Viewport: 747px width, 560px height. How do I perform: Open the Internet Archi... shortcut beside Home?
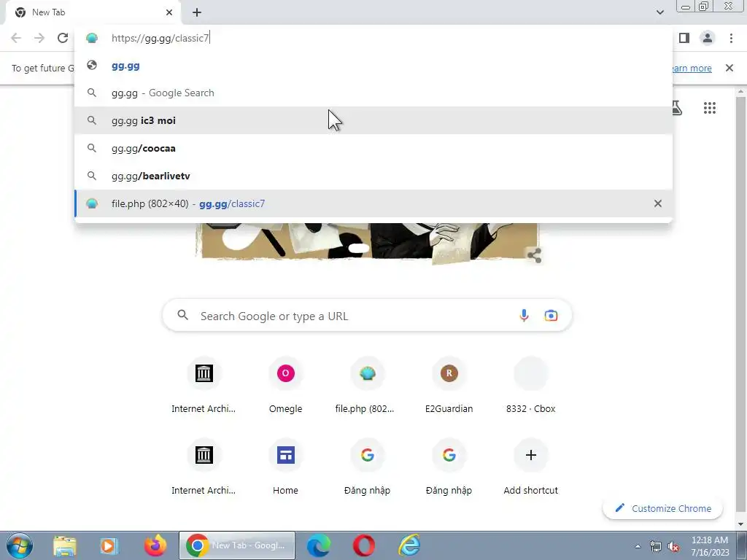pos(204,467)
